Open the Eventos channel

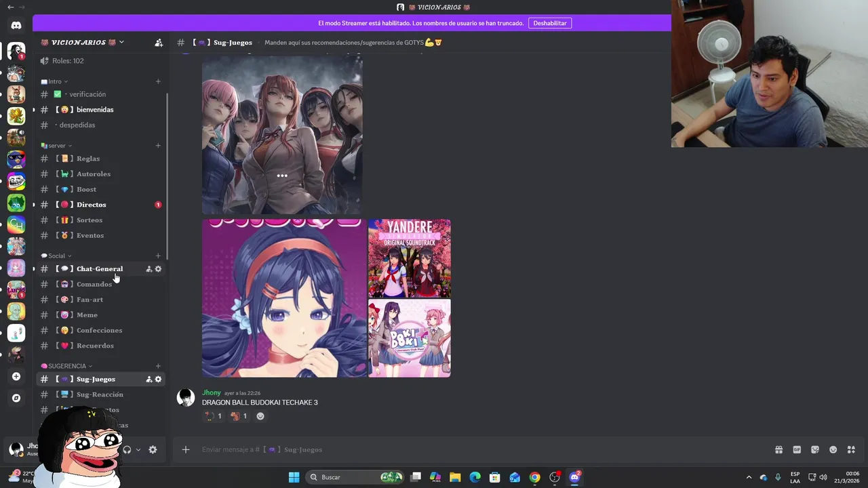100,235
